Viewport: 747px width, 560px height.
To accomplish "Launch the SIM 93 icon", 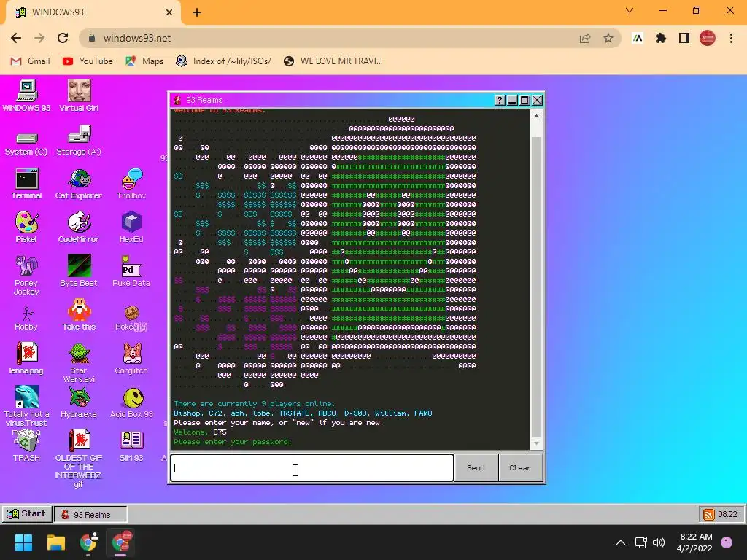I will (x=131, y=446).
